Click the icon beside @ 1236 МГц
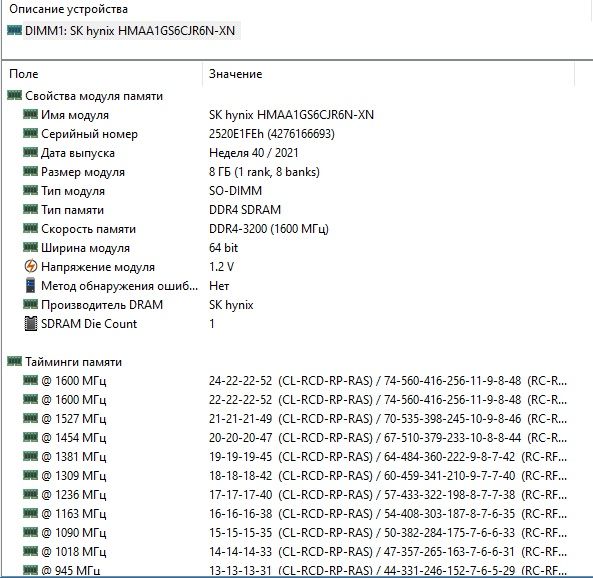The width and height of the screenshot is (593, 578). [x=30, y=494]
